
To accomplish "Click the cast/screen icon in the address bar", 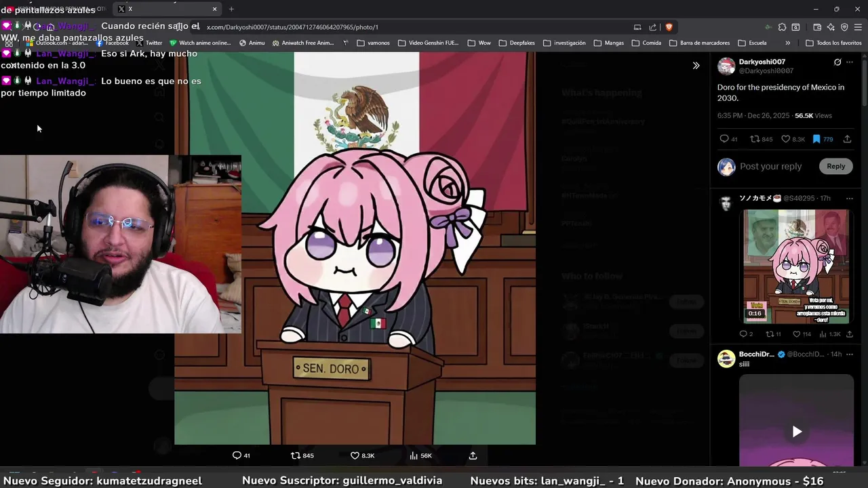I will point(637,27).
